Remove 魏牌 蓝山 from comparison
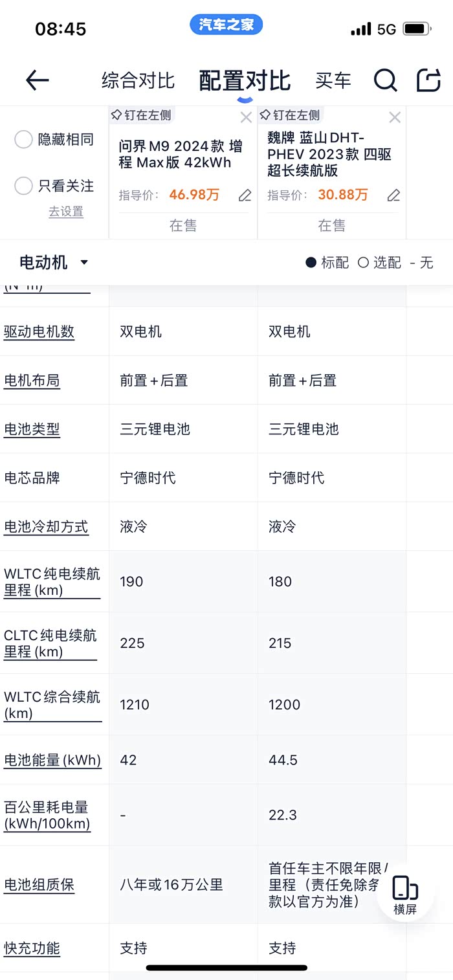Image resolution: width=453 pixels, height=980 pixels. coord(395,117)
